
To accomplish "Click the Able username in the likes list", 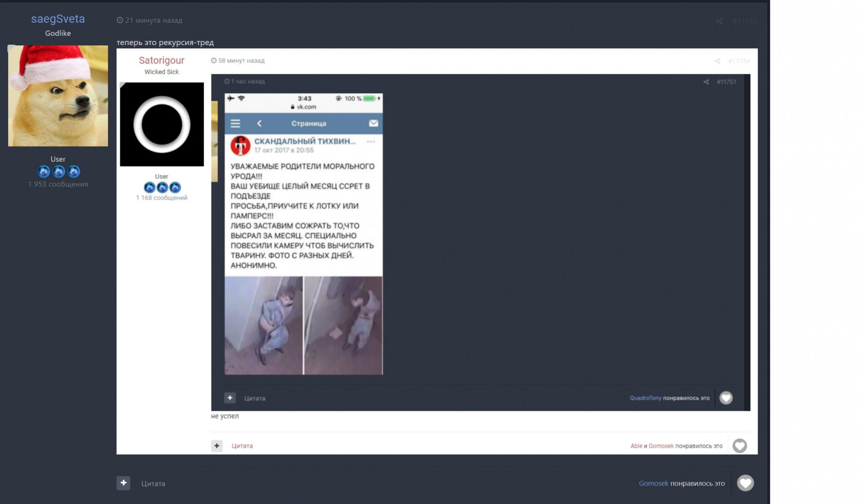I will click(636, 446).
